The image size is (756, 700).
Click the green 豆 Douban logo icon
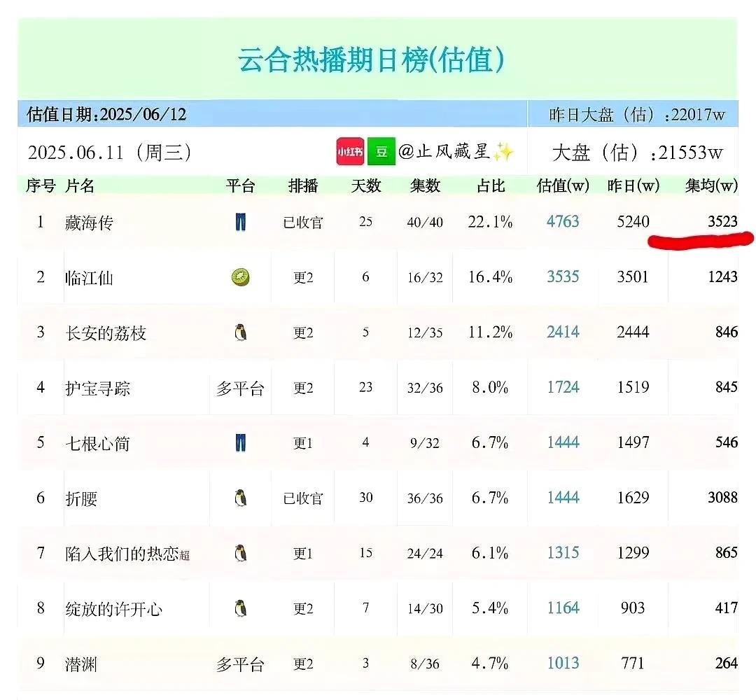pyautogui.click(x=381, y=151)
